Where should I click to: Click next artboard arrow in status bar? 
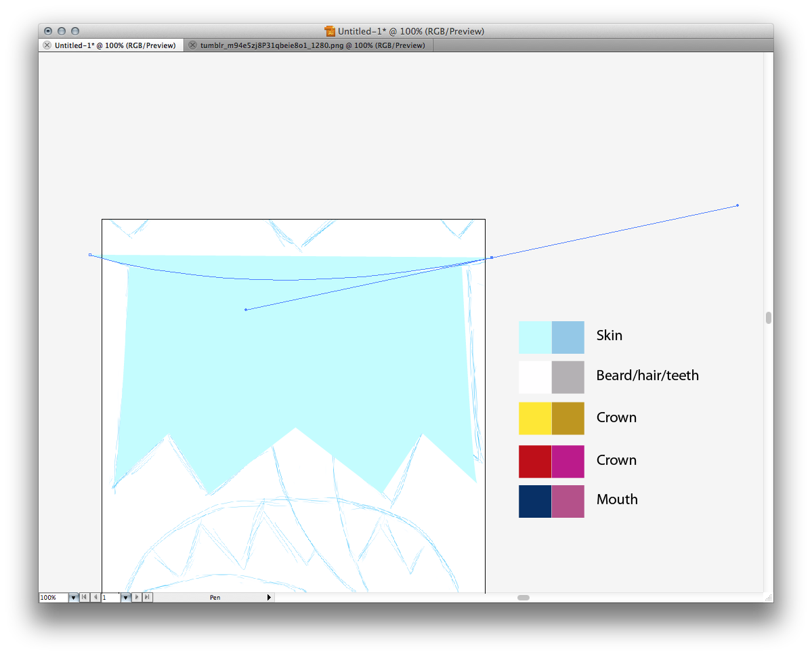[x=137, y=598]
